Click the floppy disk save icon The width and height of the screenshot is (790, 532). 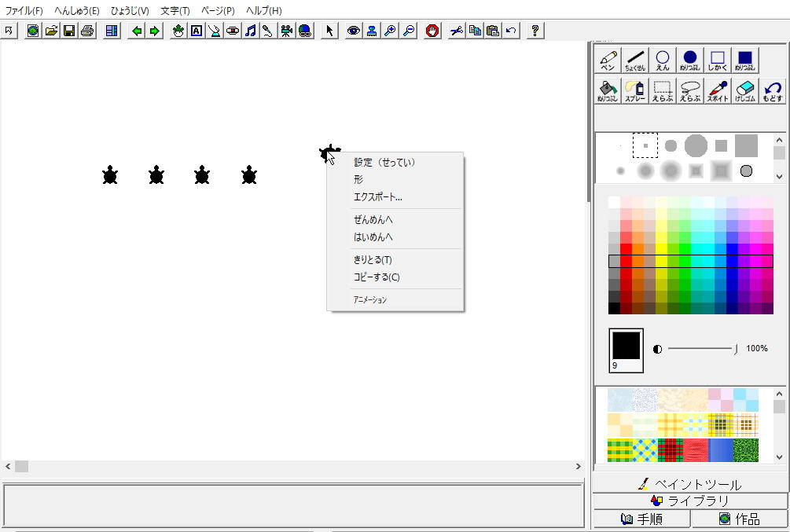click(69, 31)
